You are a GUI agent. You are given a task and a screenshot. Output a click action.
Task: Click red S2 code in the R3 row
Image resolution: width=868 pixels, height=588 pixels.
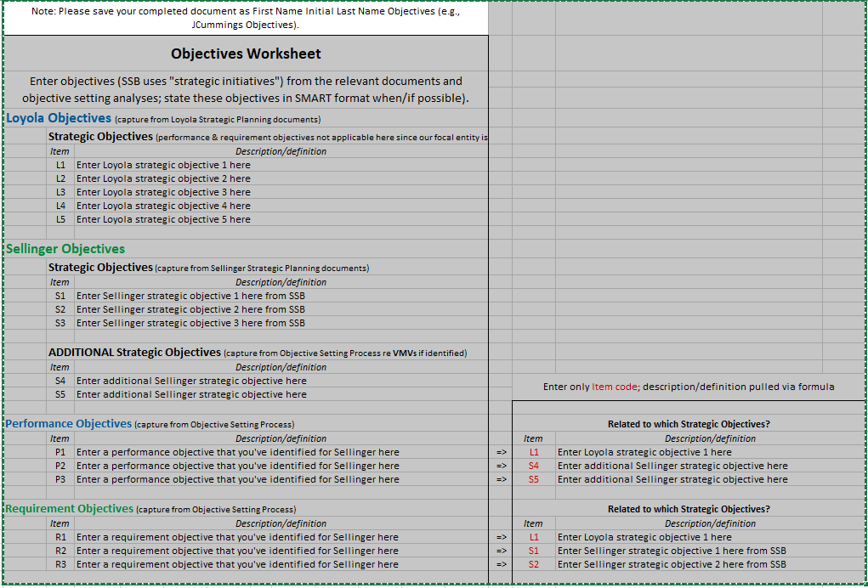[534, 564]
